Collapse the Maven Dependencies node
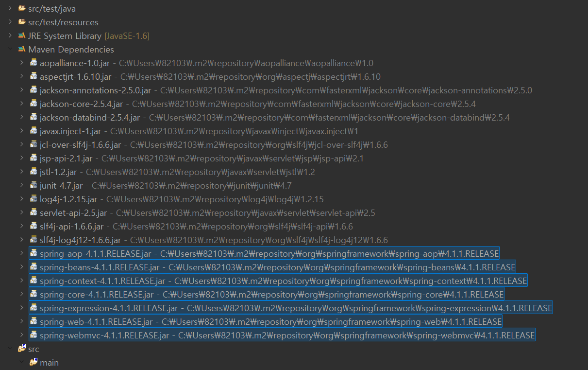Screen dimensions: 588x370 10,49
